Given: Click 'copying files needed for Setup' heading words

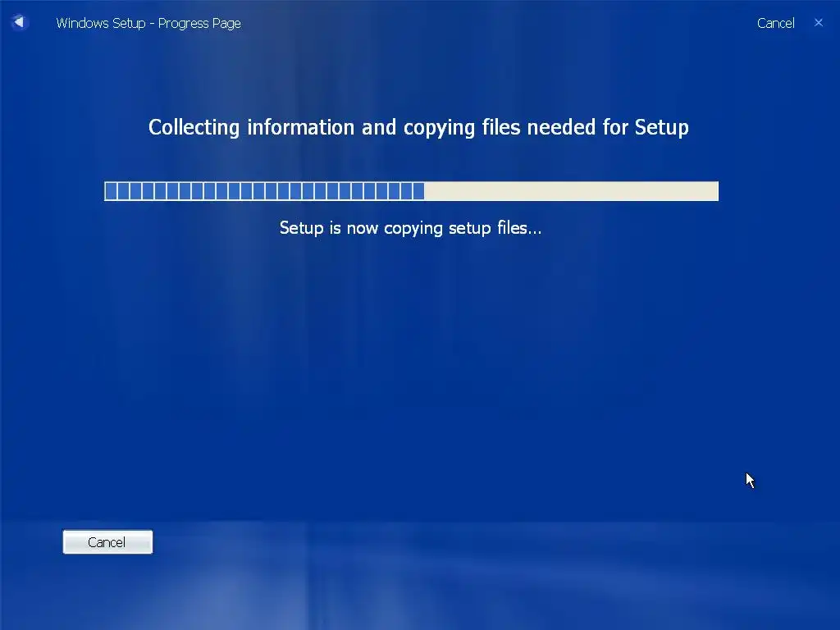Looking at the screenshot, I should coord(546,127).
